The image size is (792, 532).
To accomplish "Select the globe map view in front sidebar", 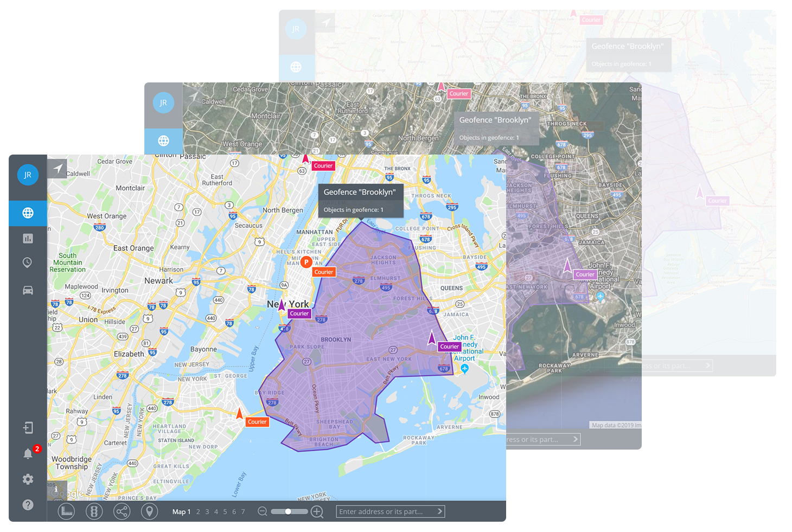I will [28, 213].
